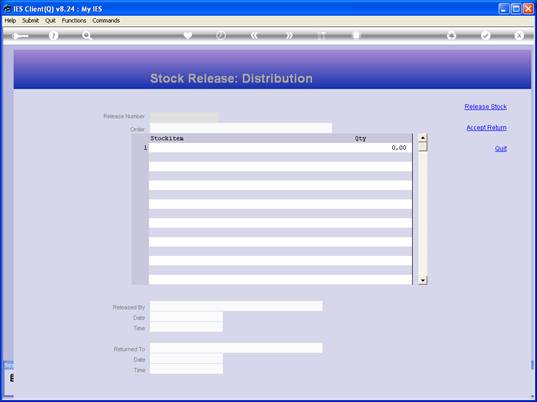Open the Help menu

pyautogui.click(x=10, y=21)
